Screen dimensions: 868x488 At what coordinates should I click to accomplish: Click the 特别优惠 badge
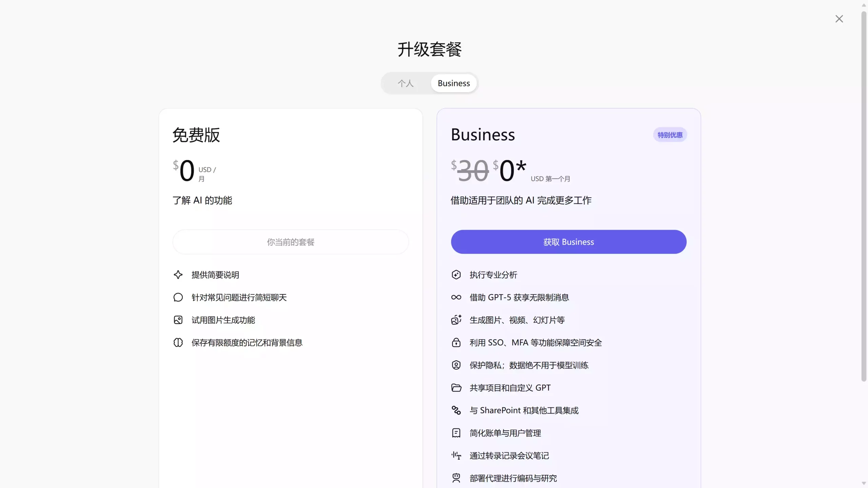click(x=670, y=135)
